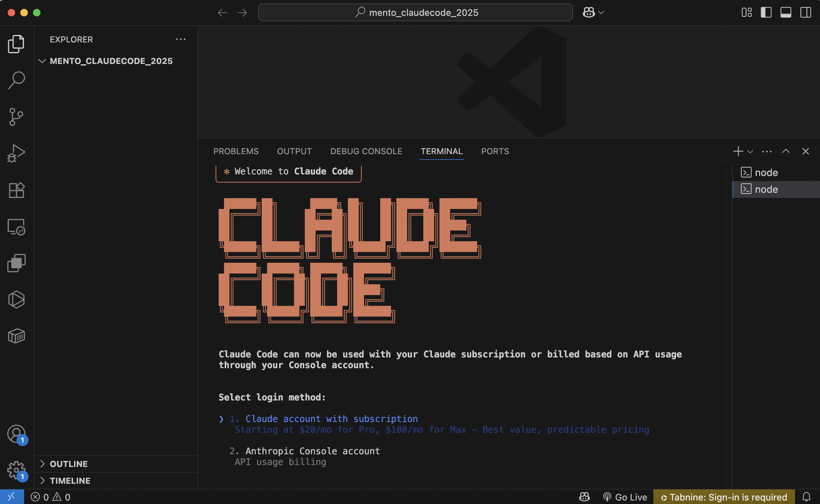Open the new terminal launch profile dropdown
This screenshot has height=504, width=820.
pyautogui.click(x=750, y=152)
